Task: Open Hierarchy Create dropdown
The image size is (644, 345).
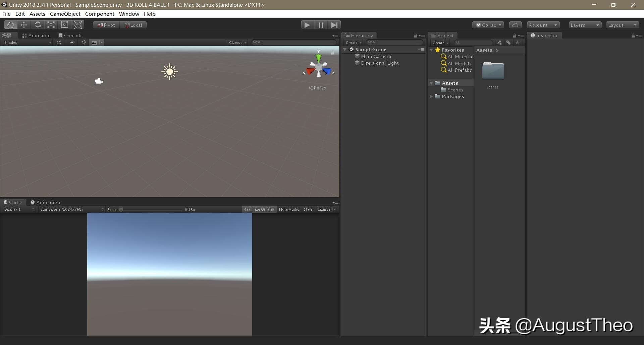Action: coord(354,43)
